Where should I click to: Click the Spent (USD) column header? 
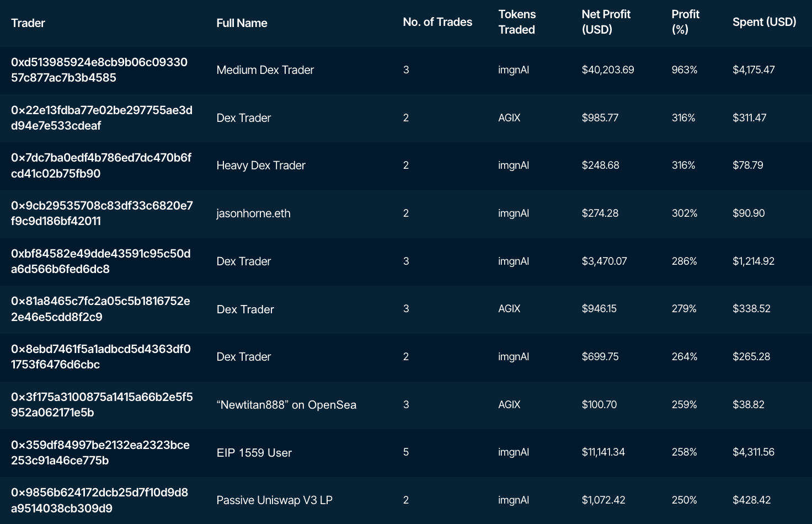(x=764, y=22)
